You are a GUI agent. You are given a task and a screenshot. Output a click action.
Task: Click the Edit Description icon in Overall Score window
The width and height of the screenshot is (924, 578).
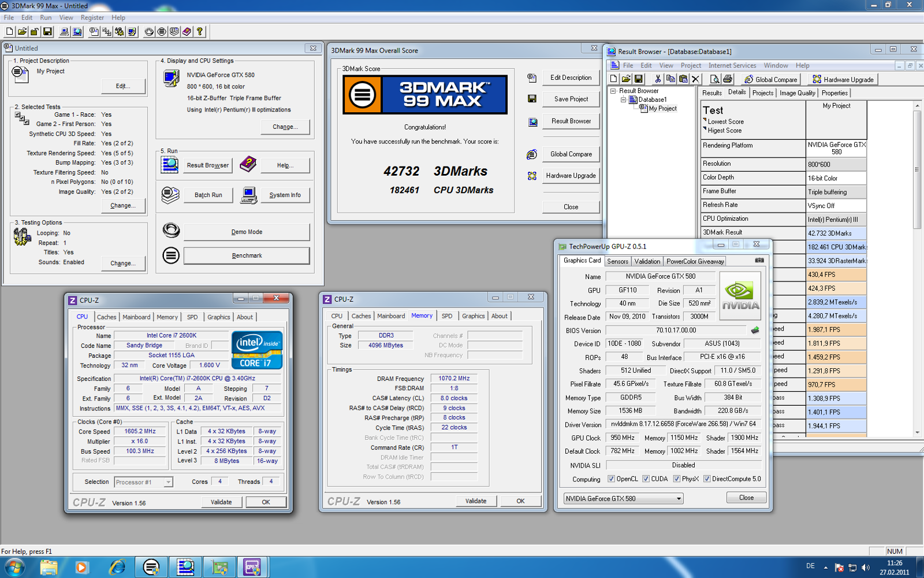click(532, 78)
